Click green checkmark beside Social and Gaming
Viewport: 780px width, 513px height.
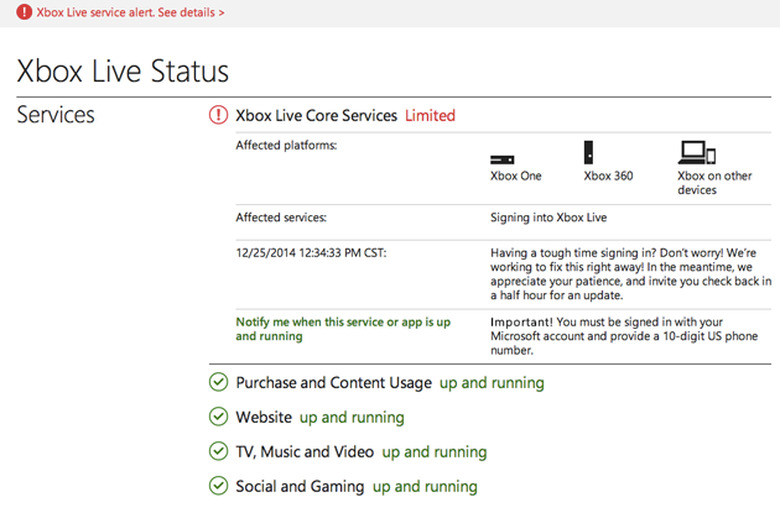tap(218, 487)
